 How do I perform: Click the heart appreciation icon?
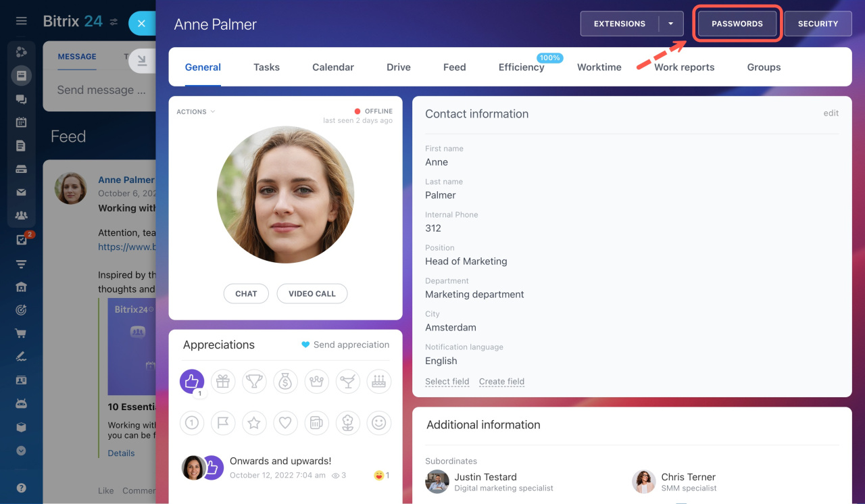(285, 423)
